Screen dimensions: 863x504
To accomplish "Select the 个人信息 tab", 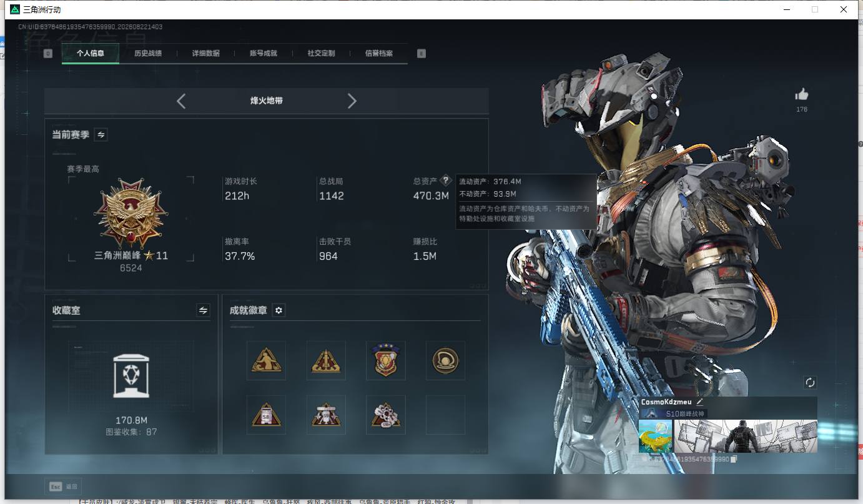I will click(91, 54).
